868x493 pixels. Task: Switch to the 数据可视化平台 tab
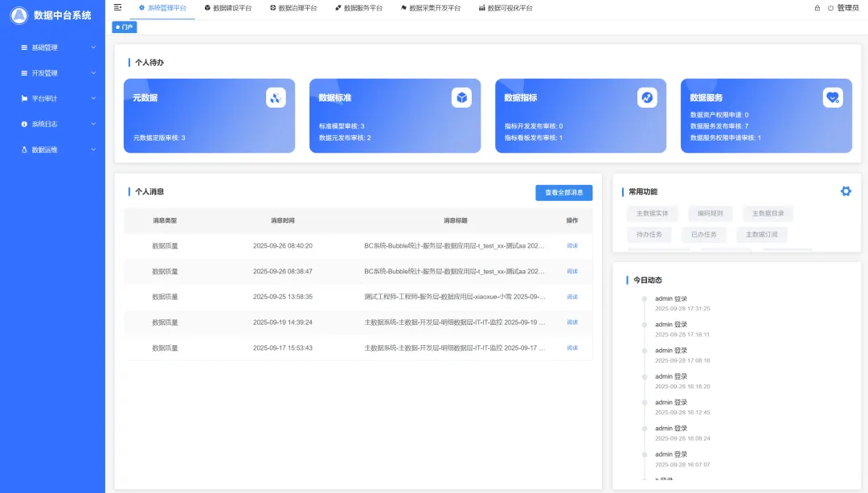506,8
